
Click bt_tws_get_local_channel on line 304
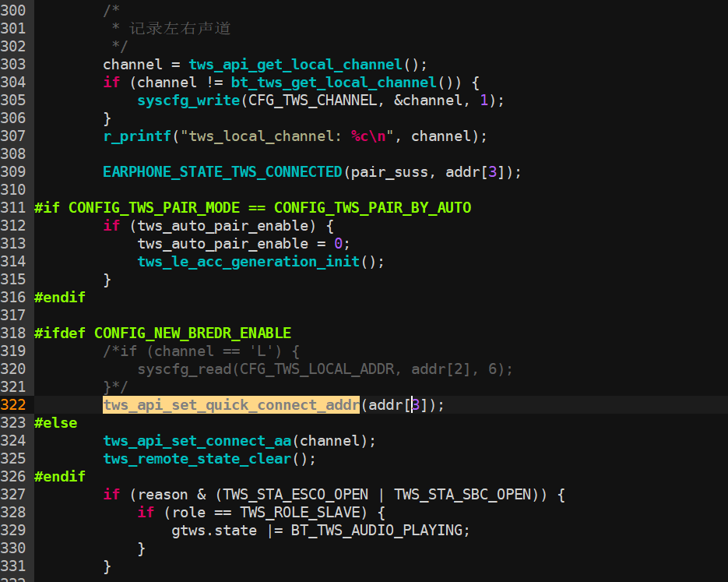tap(334, 83)
